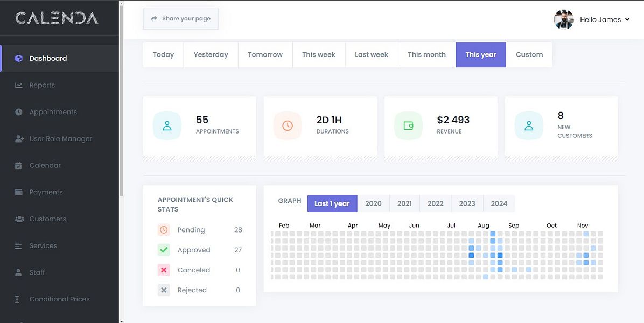Click the Conditional Prices icon
644x323 pixels.
click(x=17, y=299)
